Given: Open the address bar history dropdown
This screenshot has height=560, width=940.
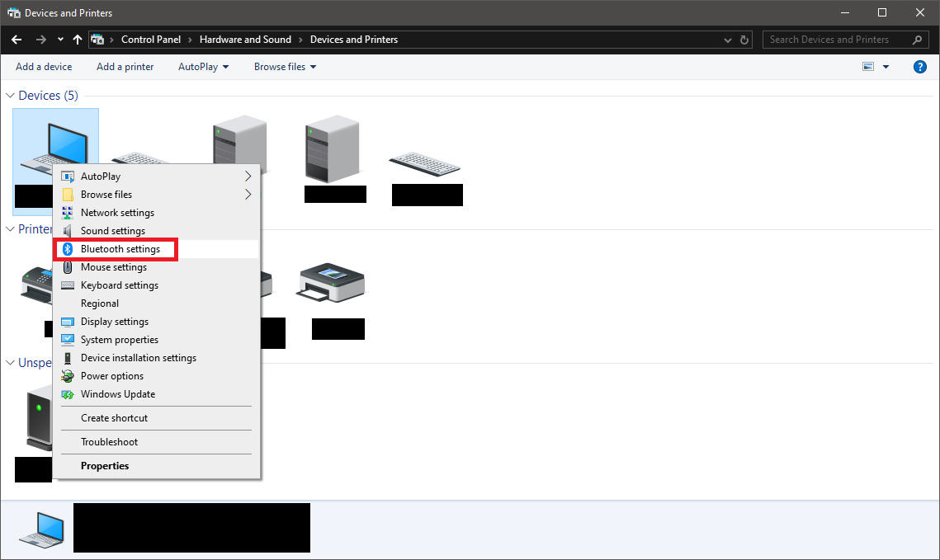Looking at the screenshot, I should [x=727, y=40].
